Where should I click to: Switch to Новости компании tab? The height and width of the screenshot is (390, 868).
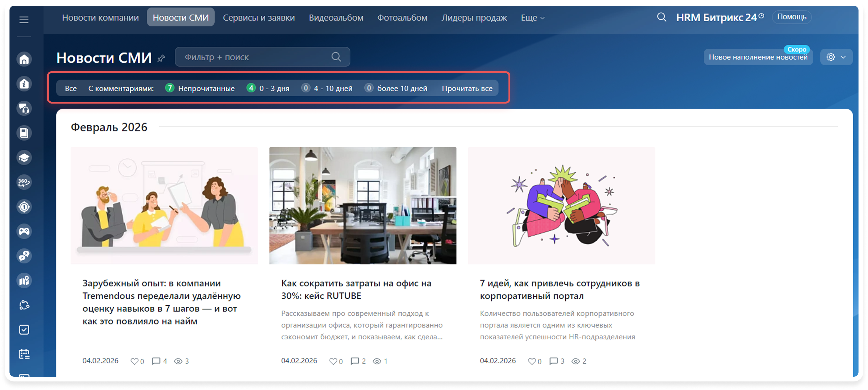pos(100,18)
